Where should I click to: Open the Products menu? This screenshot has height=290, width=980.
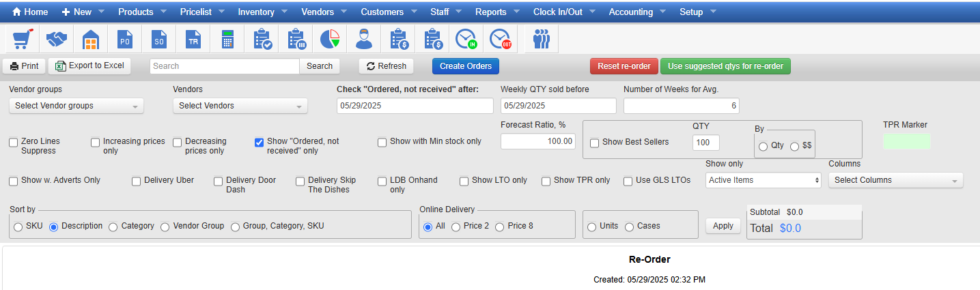click(x=141, y=12)
